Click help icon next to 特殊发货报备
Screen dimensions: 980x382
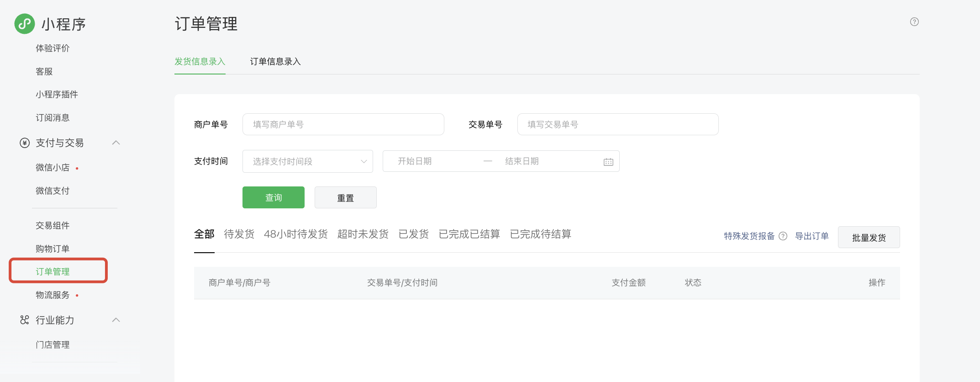click(783, 236)
